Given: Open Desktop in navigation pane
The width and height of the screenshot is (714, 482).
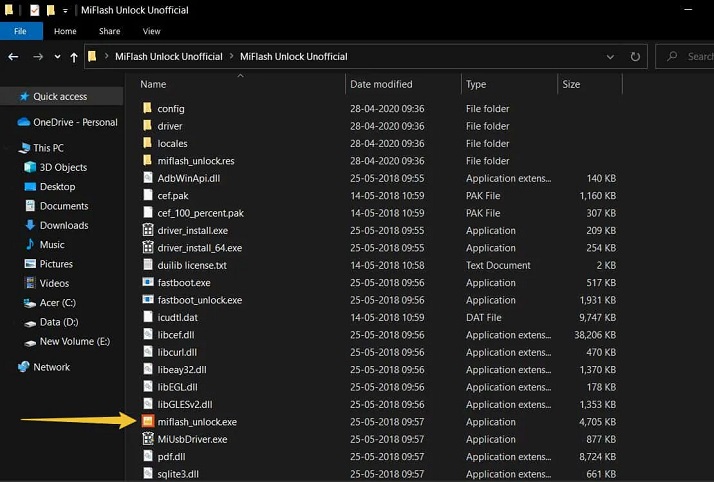Looking at the screenshot, I should pos(57,187).
